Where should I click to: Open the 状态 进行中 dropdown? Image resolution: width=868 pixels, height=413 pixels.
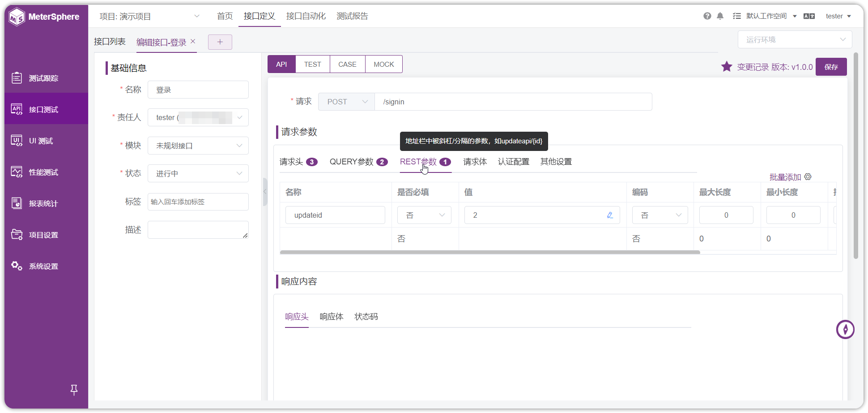point(198,173)
